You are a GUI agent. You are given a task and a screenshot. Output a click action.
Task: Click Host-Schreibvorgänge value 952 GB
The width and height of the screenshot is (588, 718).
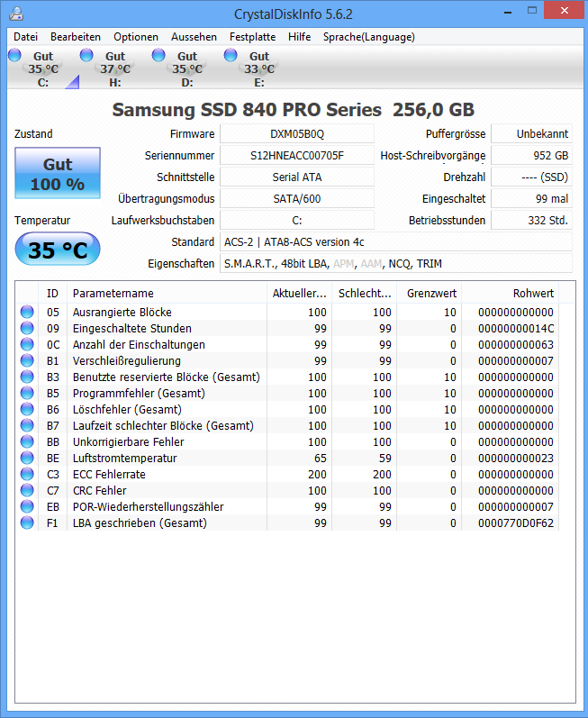(x=531, y=155)
